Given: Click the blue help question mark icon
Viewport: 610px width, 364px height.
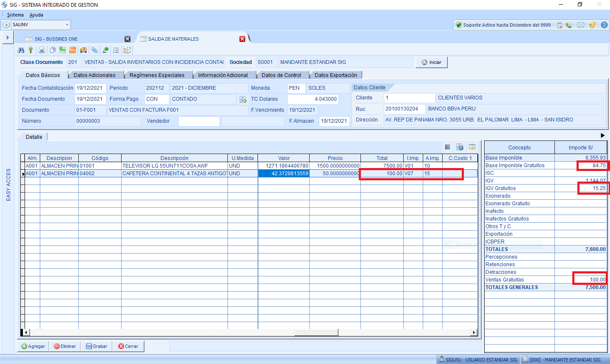Looking at the screenshot, I should pyautogui.click(x=604, y=25).
